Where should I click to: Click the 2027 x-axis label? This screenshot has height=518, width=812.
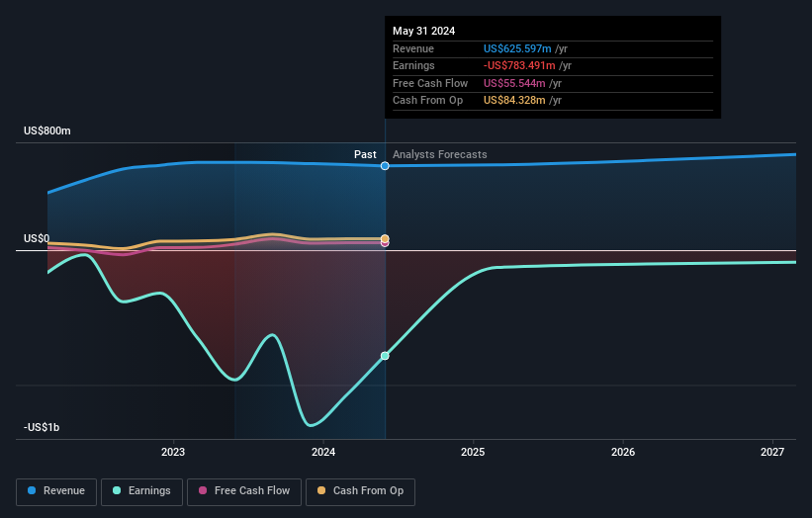pos(772,452)
